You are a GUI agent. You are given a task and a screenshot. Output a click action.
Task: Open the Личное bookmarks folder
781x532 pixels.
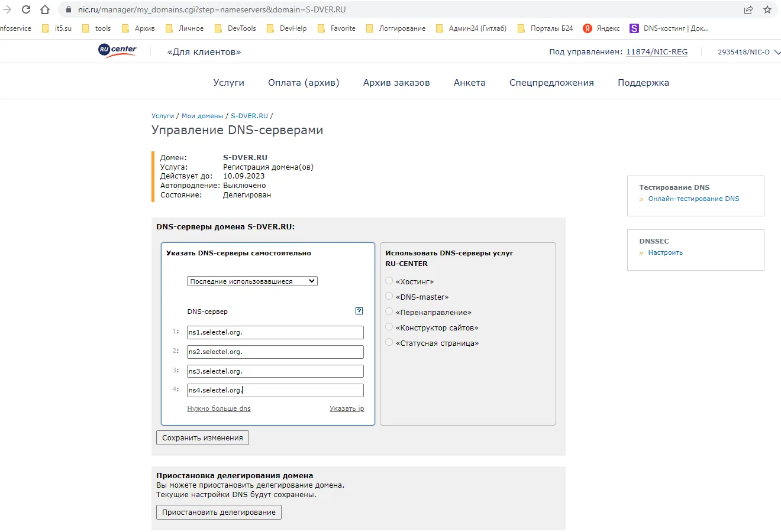[185, 28]
